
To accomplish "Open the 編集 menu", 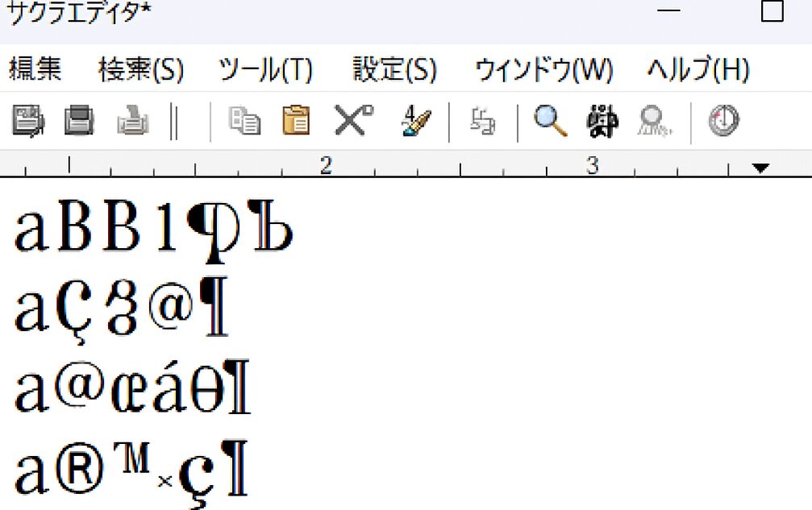I will 35,70.
